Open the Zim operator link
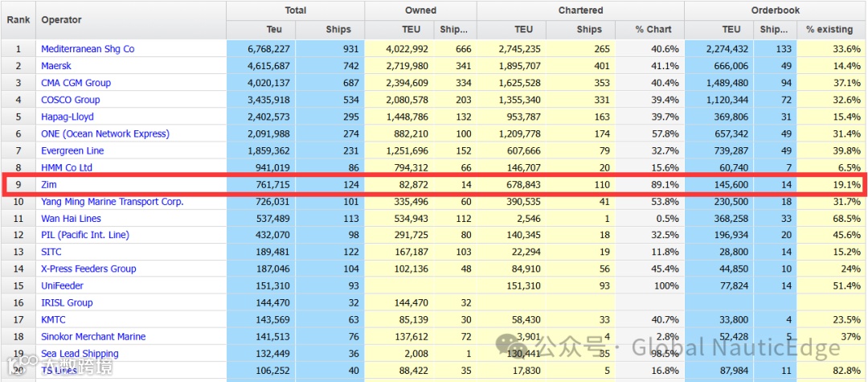Image resolution: width=868 pixels, height=382 pixels. [49, 185]
